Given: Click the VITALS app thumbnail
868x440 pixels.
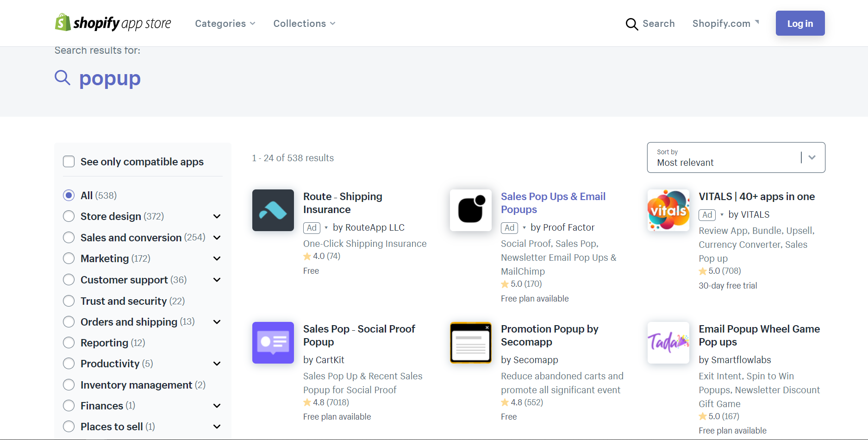Looking at the screenshot, I should 668,210.
